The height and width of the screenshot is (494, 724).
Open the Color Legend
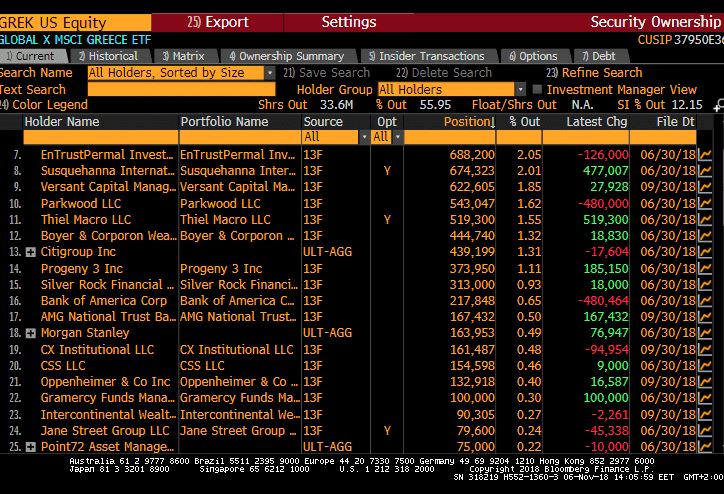(x=44, y=105)
